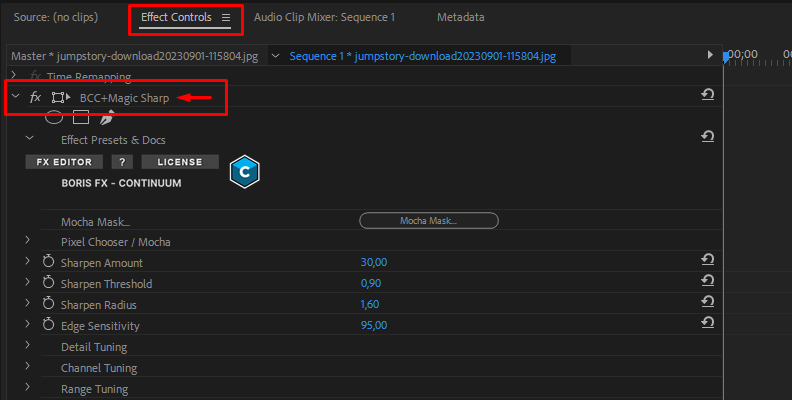The width and height of the screenshot is (792, 400).
Task: Click Edge Sensitivity value 95,00
Action: 374,325
